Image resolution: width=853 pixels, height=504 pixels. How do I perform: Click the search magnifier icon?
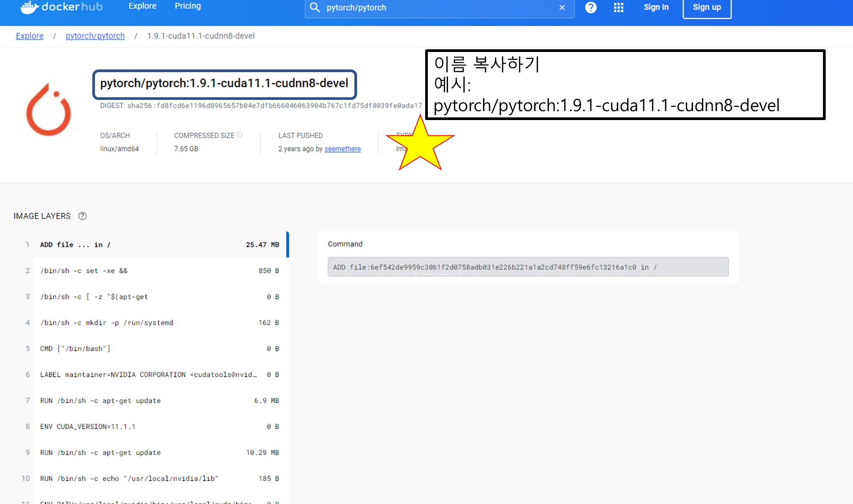[315, 8]
